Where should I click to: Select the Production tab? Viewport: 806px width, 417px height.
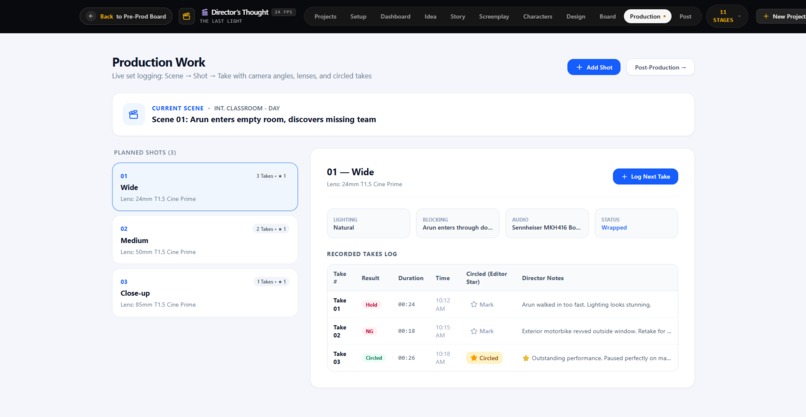pyautogui.click(x=647, y=16)
